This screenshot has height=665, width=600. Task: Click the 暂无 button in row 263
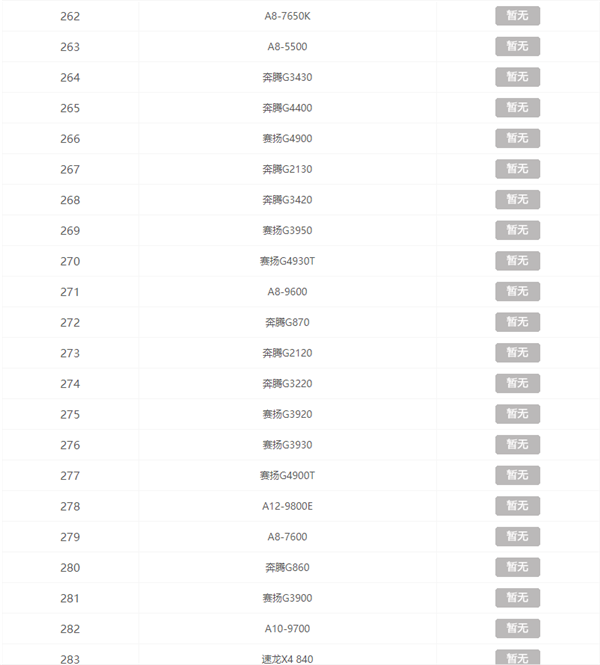pyautogui.click(x=517, y=46)
